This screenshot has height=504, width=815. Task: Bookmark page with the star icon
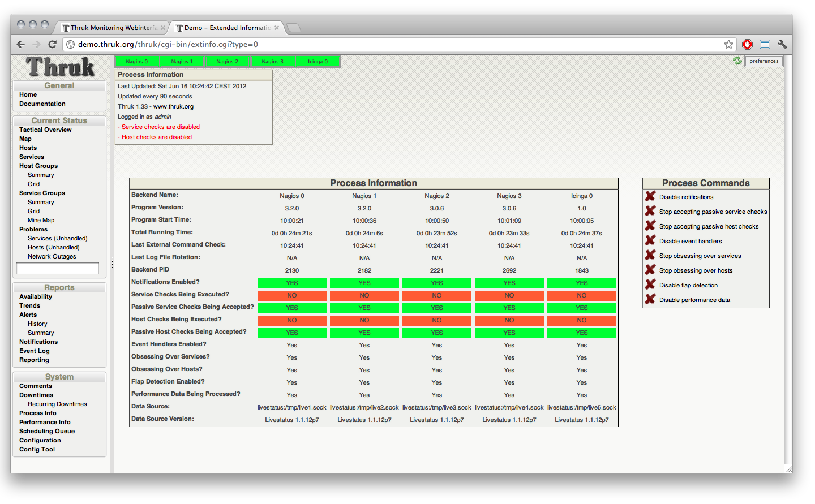tap(728, 44)
